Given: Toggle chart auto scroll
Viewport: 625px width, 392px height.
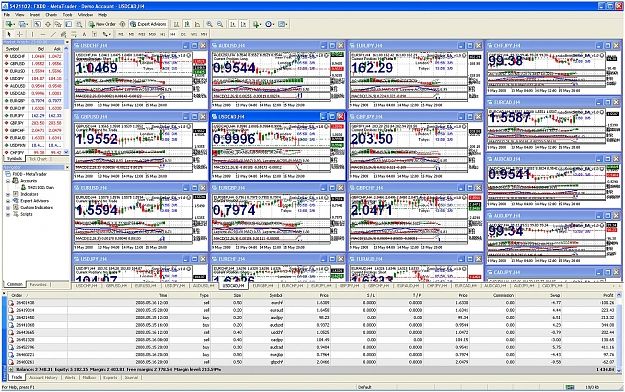Looking at the screenshot, I should point(233,24).
